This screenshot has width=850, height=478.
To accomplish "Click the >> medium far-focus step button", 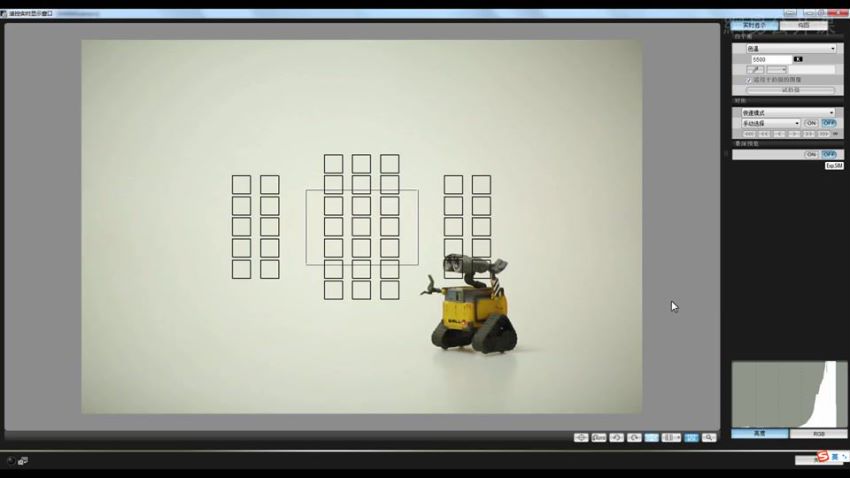I will pyautogui.click(x=809, y=134).
